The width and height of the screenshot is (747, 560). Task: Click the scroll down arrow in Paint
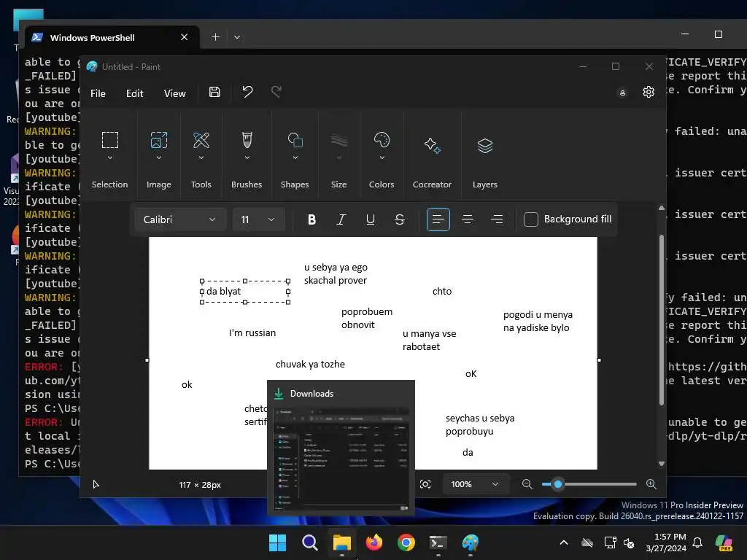tap(661, 464)
